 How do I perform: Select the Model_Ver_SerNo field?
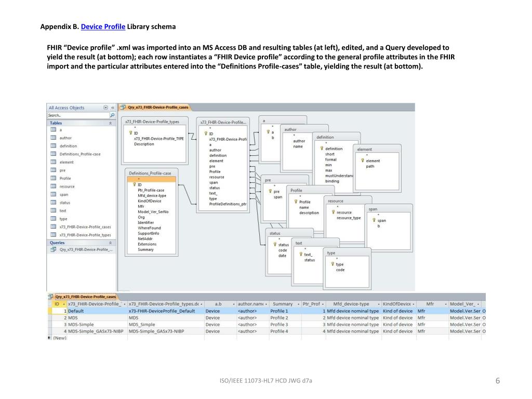tap(153, 212)
